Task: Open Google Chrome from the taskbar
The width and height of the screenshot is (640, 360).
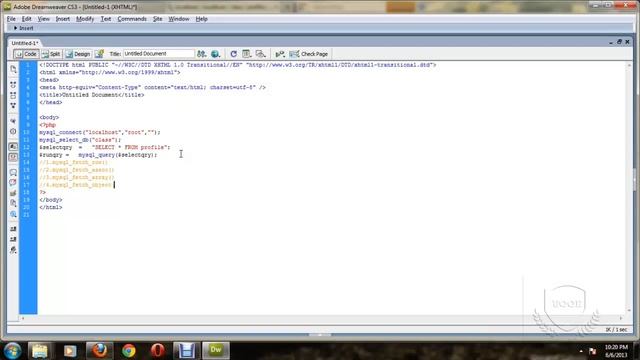Action: (129, 350)
